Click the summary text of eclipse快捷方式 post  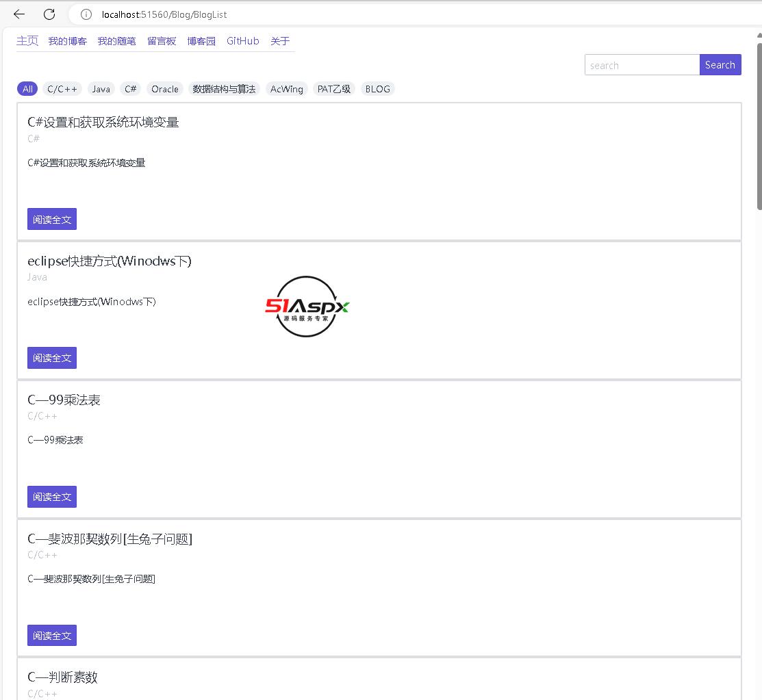pyautogui.click(x=91, y=302)
